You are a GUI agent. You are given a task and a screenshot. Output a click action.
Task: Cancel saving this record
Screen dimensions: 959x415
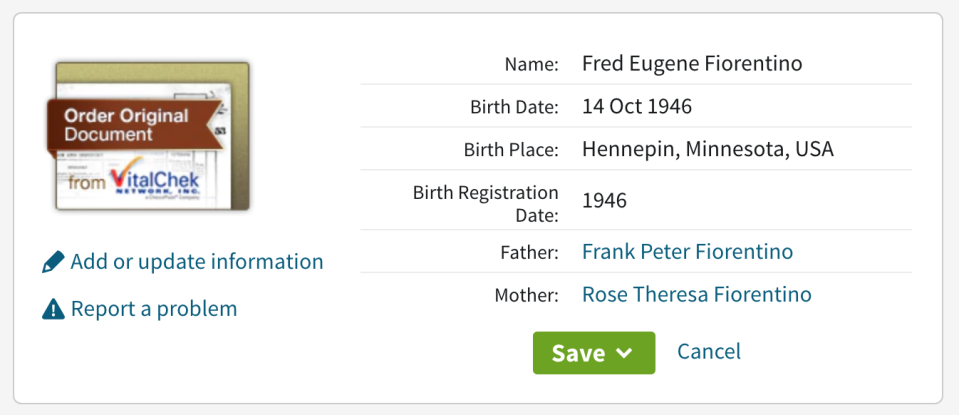pos(709,351)
